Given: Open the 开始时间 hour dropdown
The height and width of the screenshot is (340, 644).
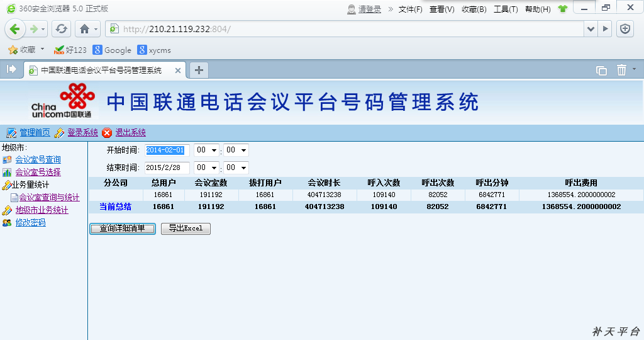Looking at the screenshot, I should tap(206, 150).
